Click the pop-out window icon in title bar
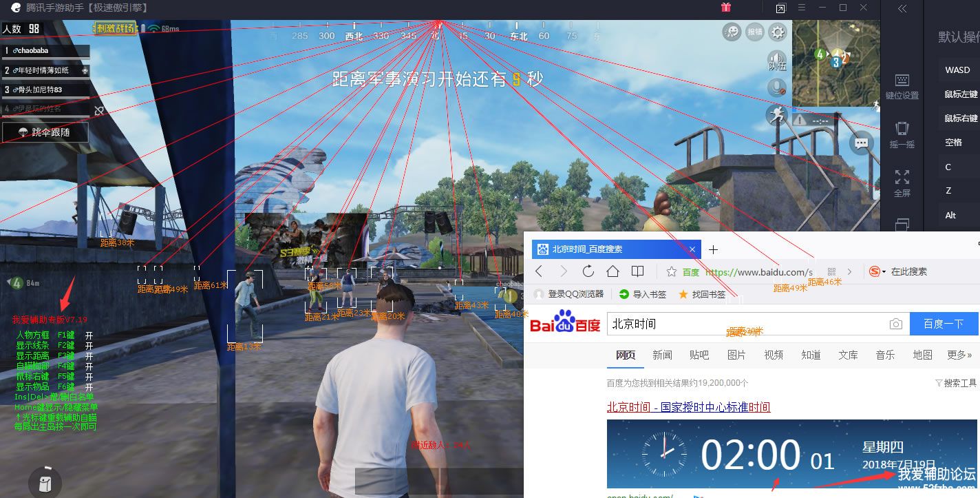 click(x=780, y=8)
